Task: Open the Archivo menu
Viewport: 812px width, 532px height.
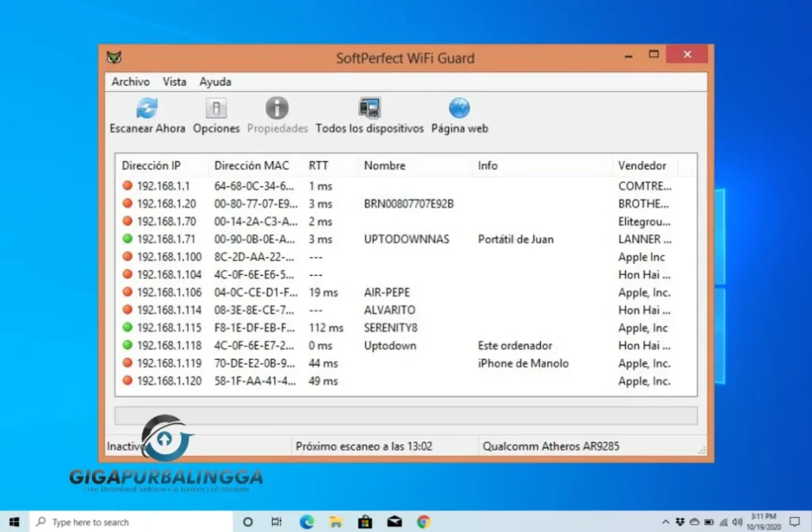Action: 130,82
